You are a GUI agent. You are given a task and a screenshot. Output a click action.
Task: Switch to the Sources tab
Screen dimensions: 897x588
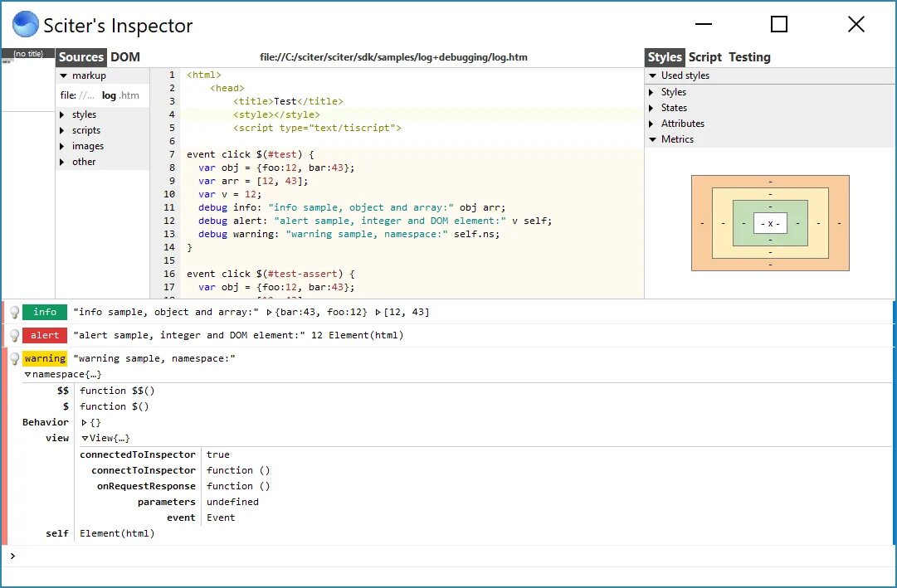click(81, 57)
